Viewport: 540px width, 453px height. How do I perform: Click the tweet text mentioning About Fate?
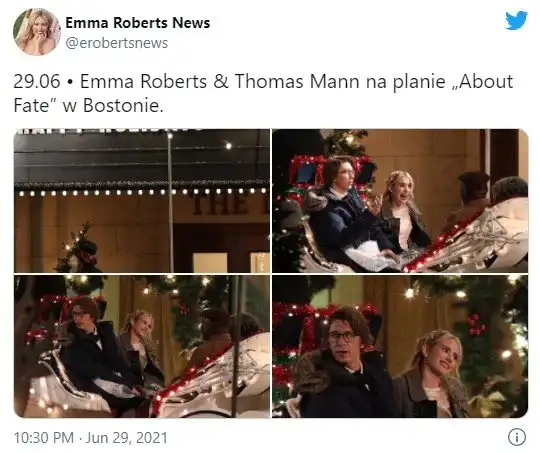pyautogui.click(x=263, y=93)
